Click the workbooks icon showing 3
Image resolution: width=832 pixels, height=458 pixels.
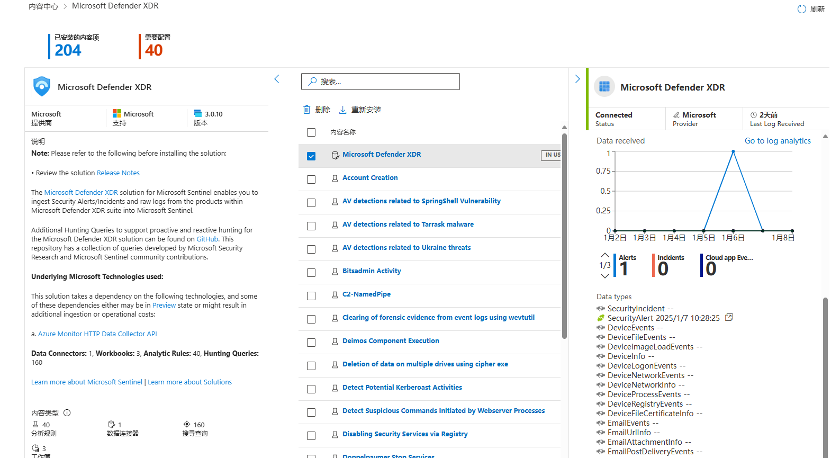click(x=35, y=448)
